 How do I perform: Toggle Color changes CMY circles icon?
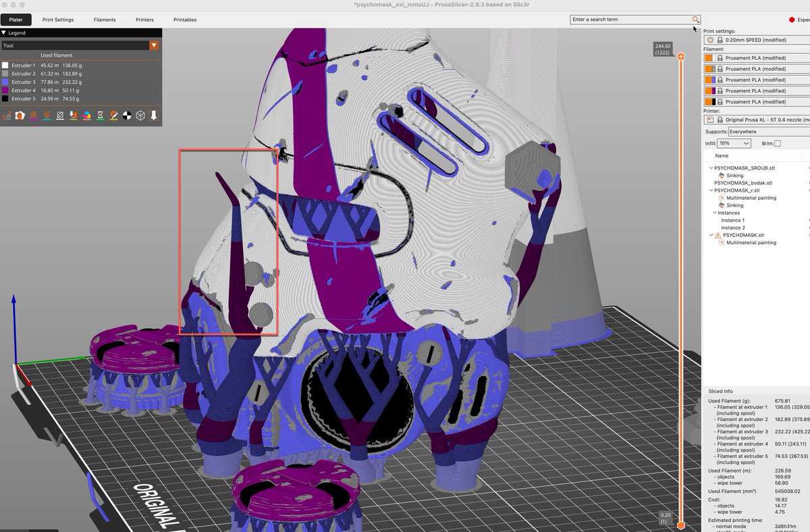coord(87,116)
